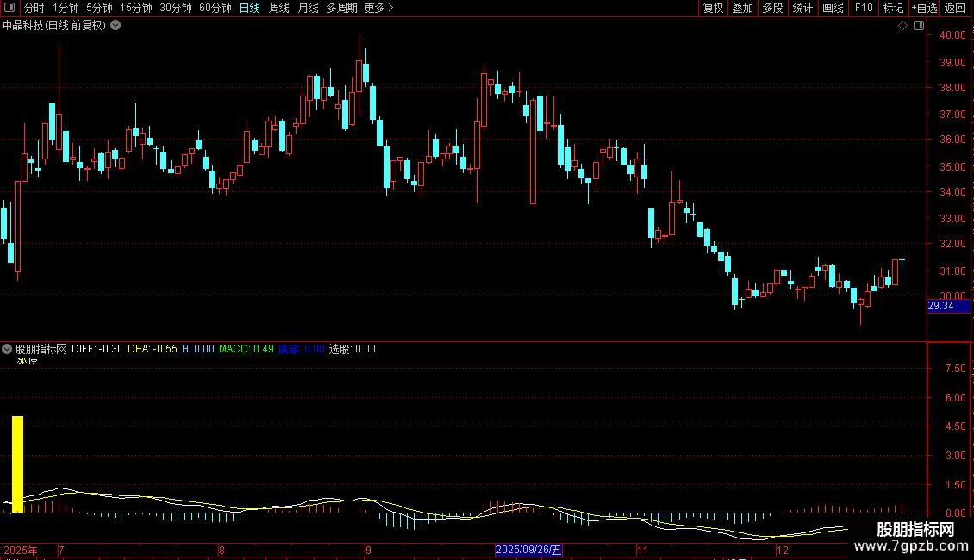Click the DEA: -0.55 value
Viewport: 974px width, 560px height.
[x=153, y=349]
